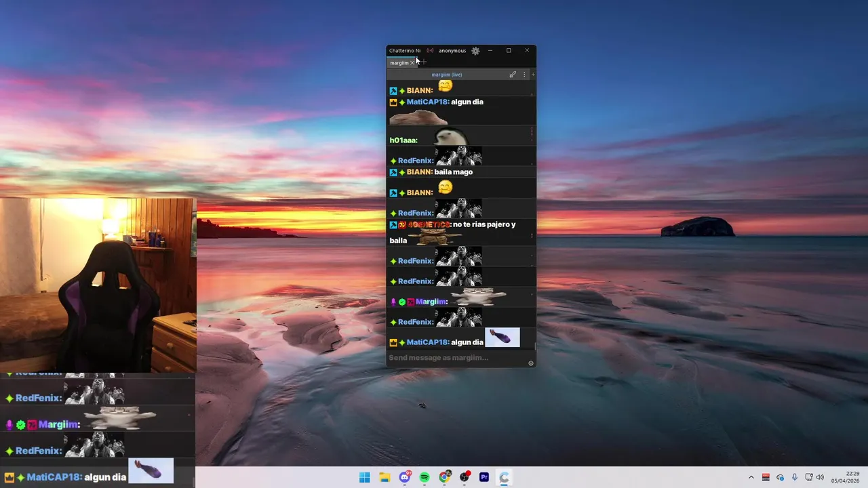Open Google Chrome from taskbar
868x488 pixels.
pyautogui.click(x=444, y=477)
